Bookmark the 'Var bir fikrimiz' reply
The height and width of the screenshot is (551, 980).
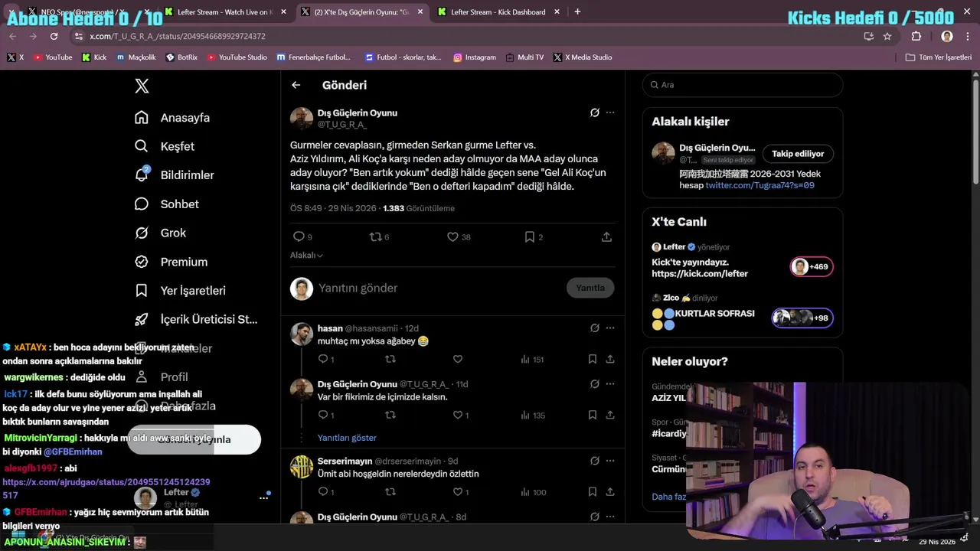593,415
